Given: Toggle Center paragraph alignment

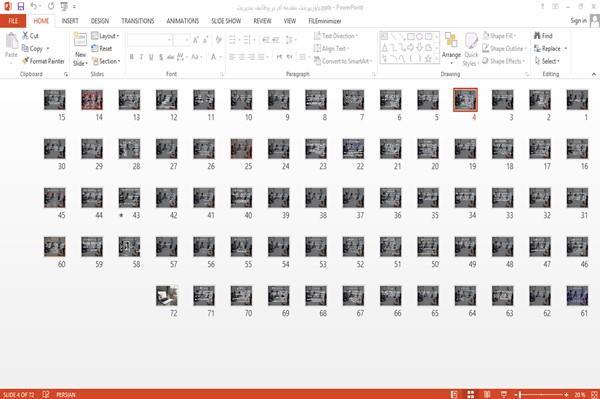Looking at the screenshot, I should tap(241, 57).
